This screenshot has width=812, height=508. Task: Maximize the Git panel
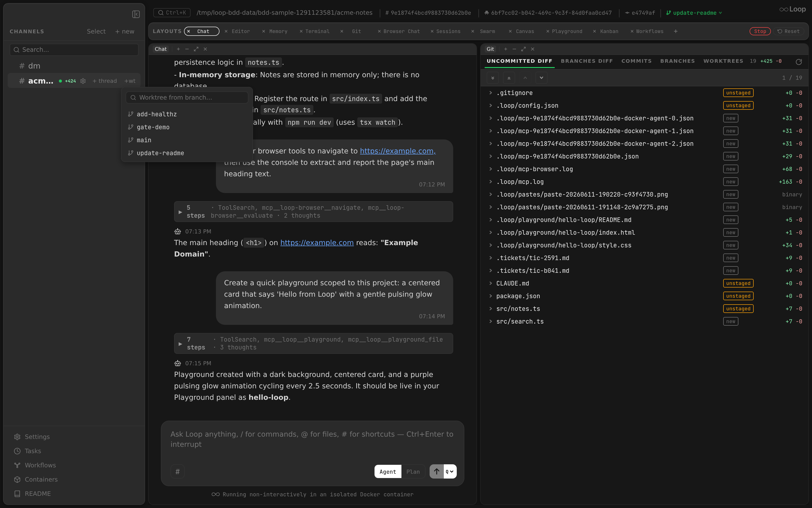[523, 49]
